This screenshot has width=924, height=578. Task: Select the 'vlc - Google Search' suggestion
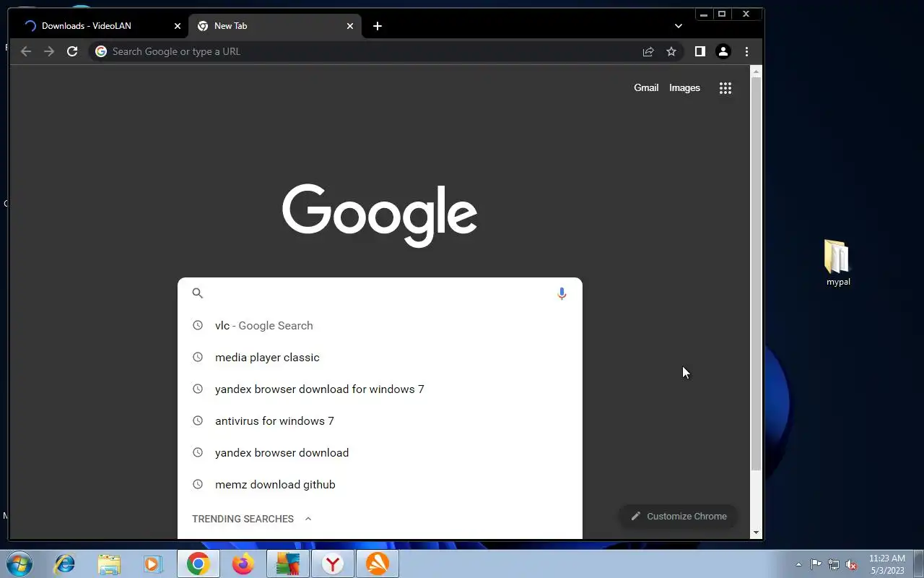(380, 325)
